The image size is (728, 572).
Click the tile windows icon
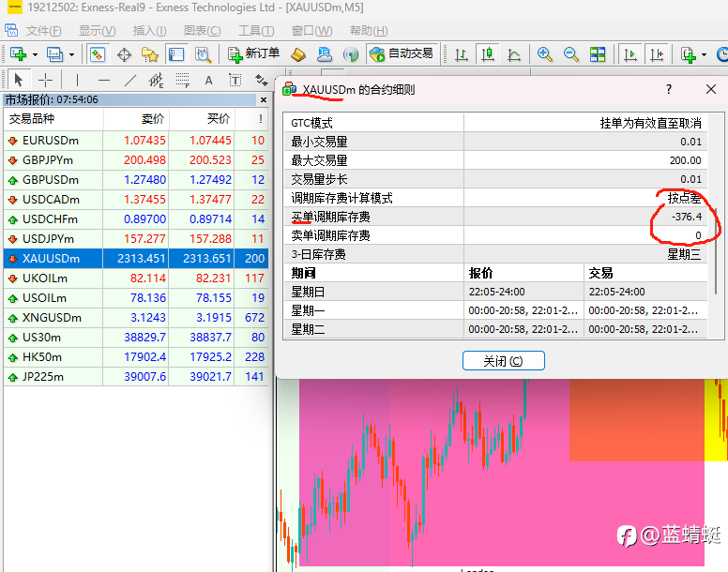click(x=598, y=54)
